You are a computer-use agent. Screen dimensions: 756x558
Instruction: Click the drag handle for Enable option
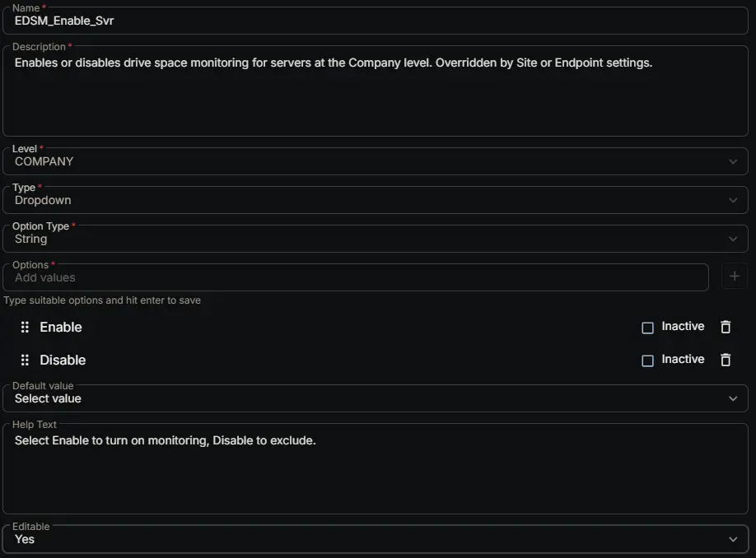pyautogui.click(x=25, y=328)
